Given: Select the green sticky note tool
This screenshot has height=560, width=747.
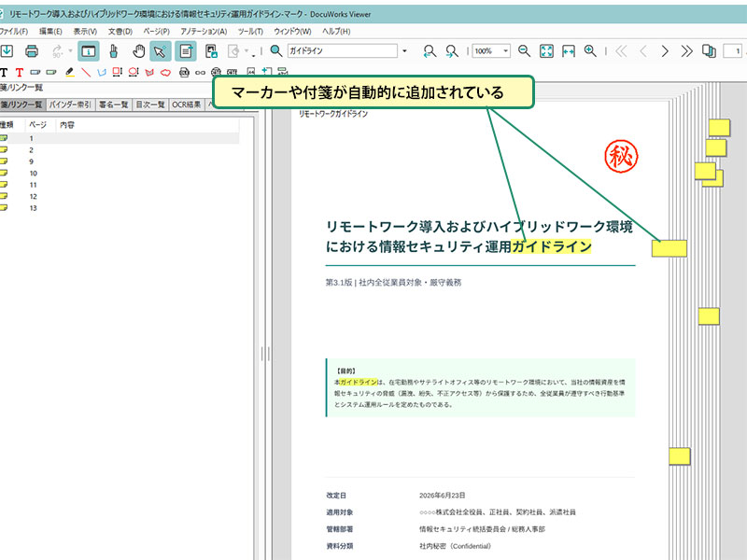Looking at the screenshot, I should [x=51, y=73].
